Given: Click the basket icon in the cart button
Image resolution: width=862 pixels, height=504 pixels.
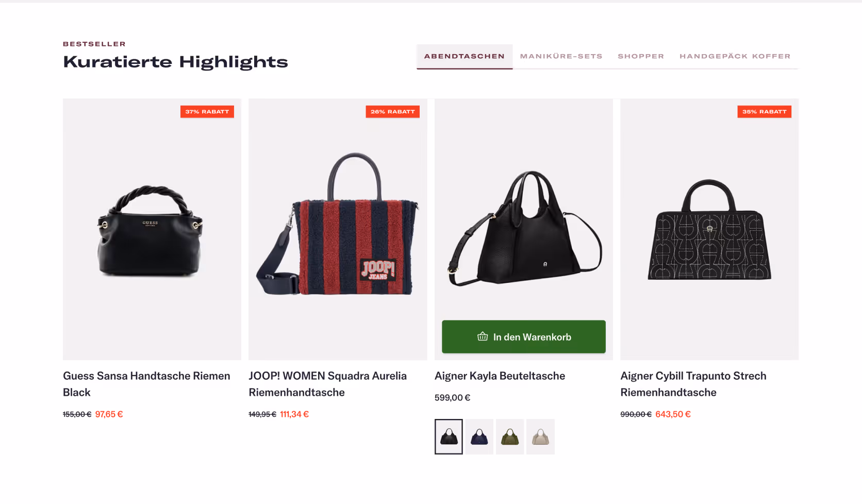Looking at the screenshot, I should coord(483,337).
